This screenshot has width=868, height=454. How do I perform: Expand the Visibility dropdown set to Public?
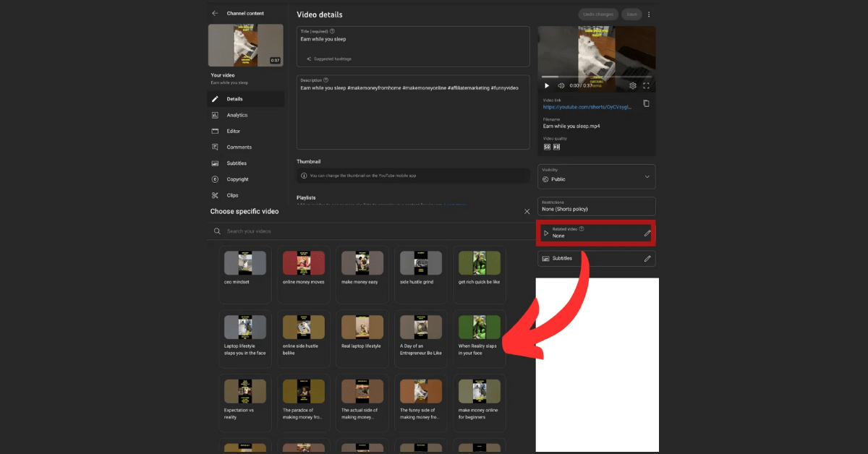tap(597, 176)
